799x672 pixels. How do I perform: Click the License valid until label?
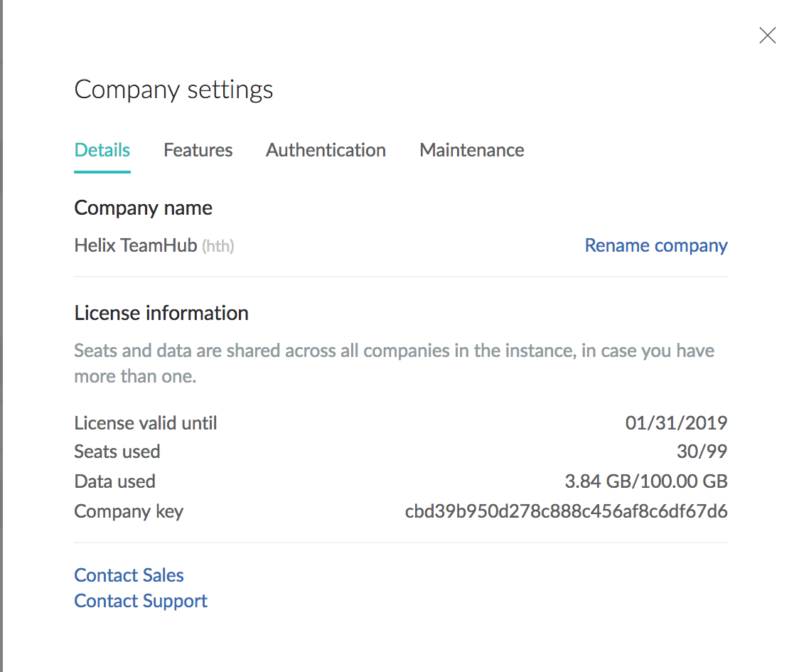tap(145, 422)
